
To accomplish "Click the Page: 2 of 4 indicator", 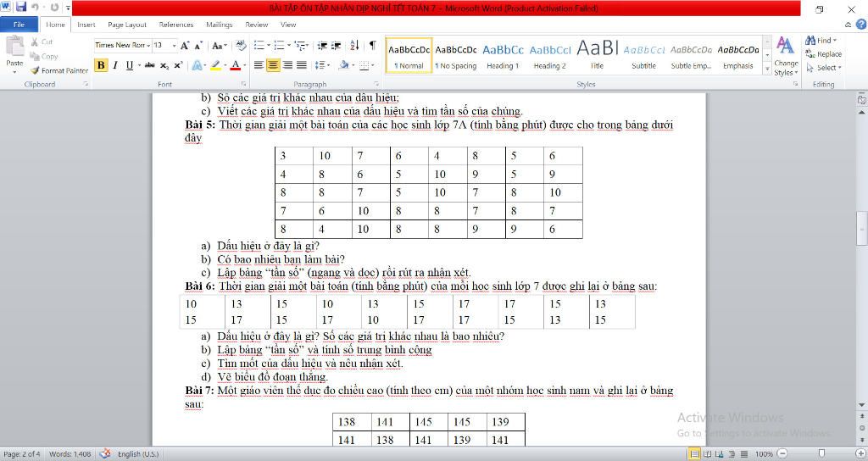I will 21,454.
